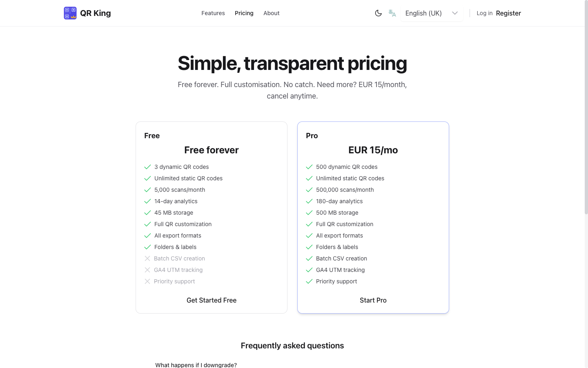Viewport: 588px width, 368px height.
Task: Click checkmark beside Pro Priority support
Action: [309, 281]
